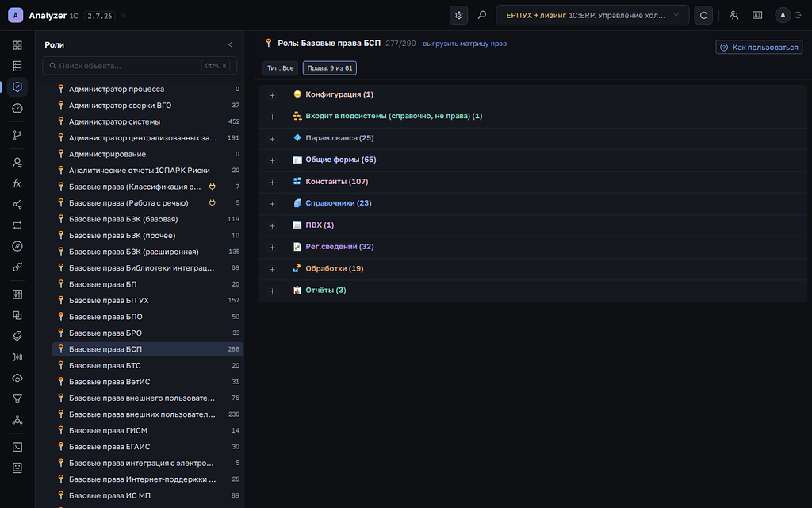Open the speedometer gauge icon in the sidebar

pos(17,108)
